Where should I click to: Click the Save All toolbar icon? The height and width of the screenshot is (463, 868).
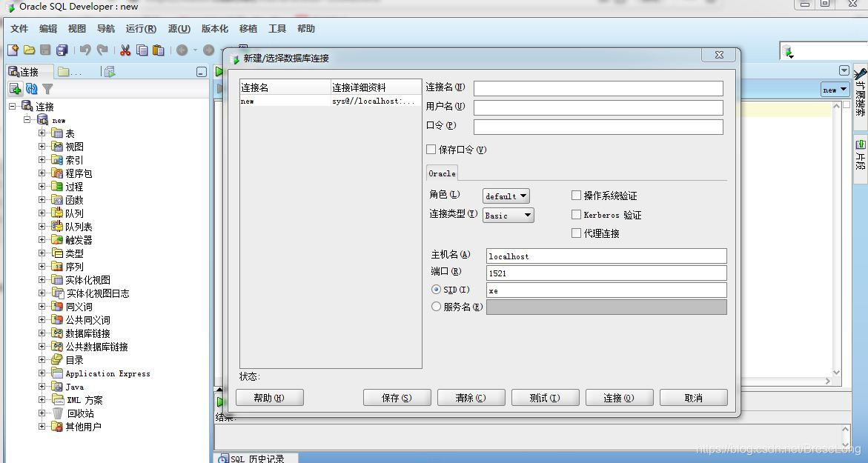[x=62, y=50]
